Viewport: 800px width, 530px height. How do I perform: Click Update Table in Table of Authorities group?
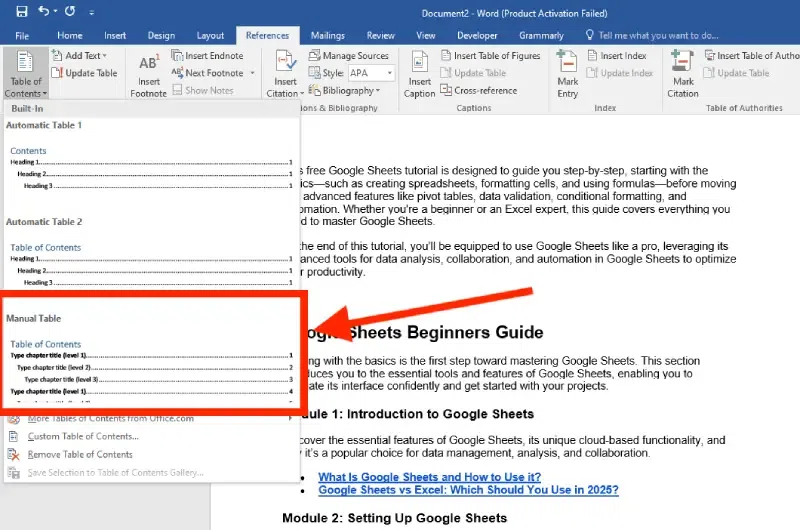pos(736,73)
